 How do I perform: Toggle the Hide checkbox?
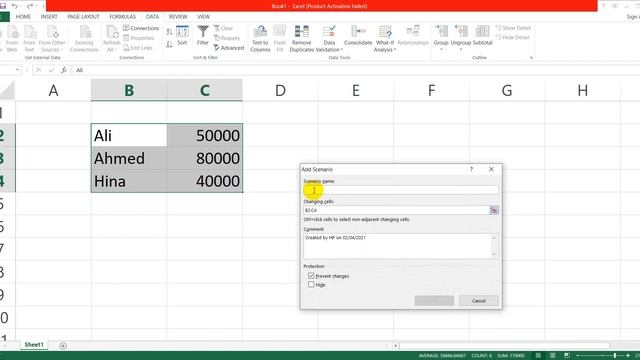(x=311, y=284)
